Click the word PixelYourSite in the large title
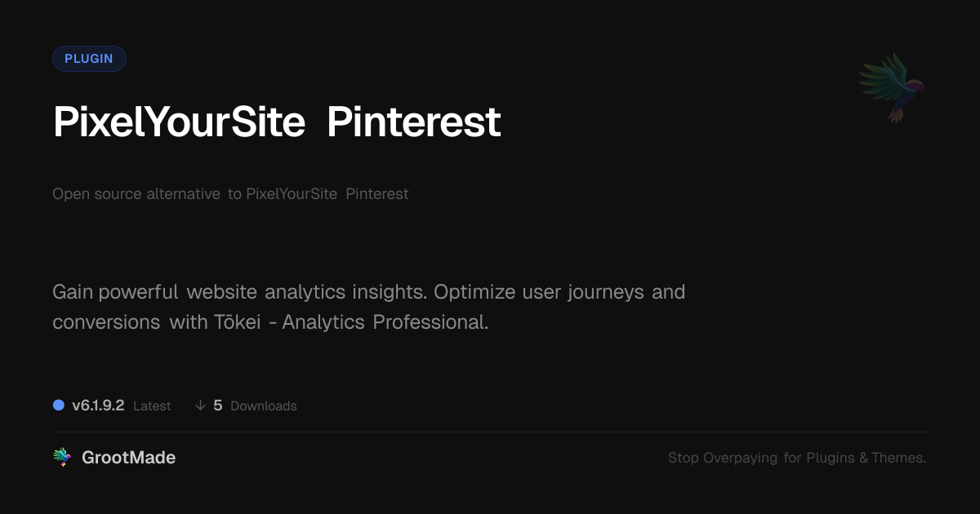The image size is (980, 514). pyautogui.click(x=179, y=122)
